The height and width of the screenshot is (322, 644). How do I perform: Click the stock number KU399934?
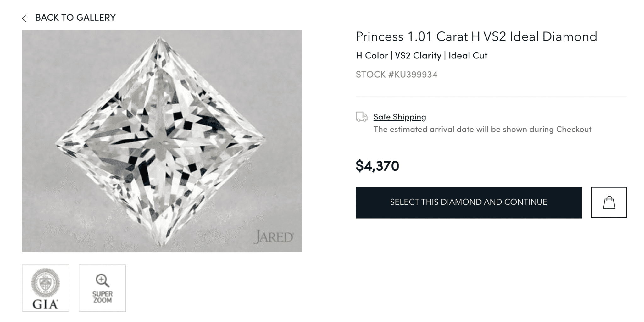pos(397,75)
